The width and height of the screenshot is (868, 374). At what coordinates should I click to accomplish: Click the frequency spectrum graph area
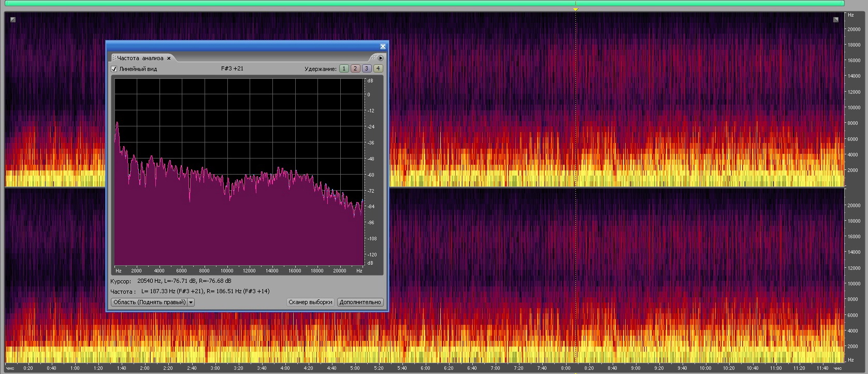point(239,172)
